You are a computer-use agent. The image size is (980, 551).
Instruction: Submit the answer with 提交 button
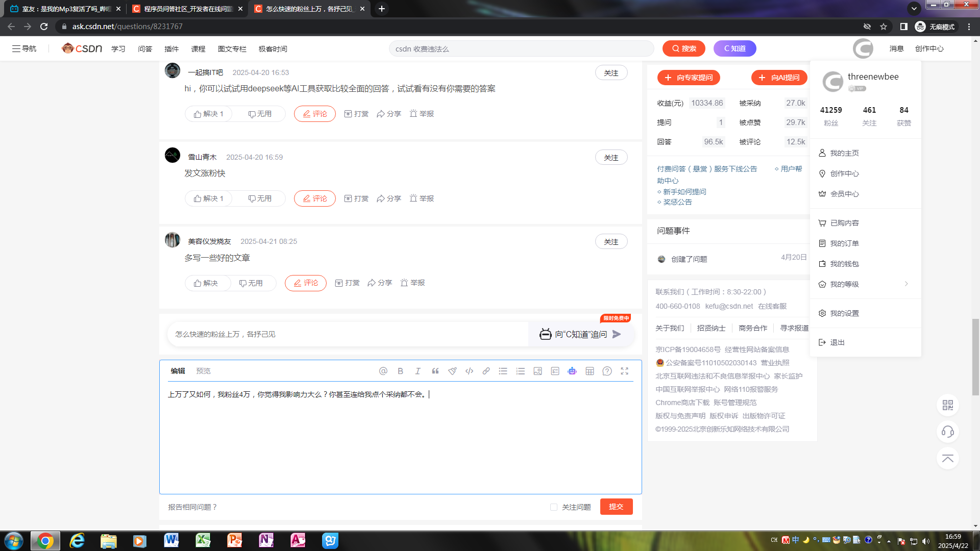coord(616,507)
